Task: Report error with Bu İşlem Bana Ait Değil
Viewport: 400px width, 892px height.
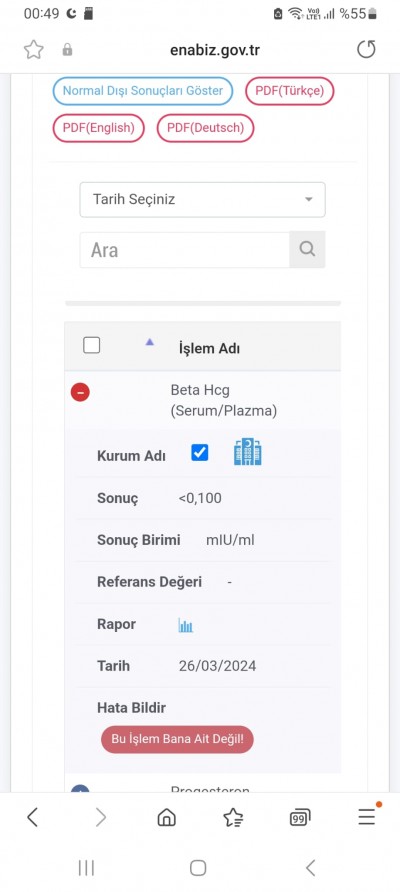Action: [178, 740]
